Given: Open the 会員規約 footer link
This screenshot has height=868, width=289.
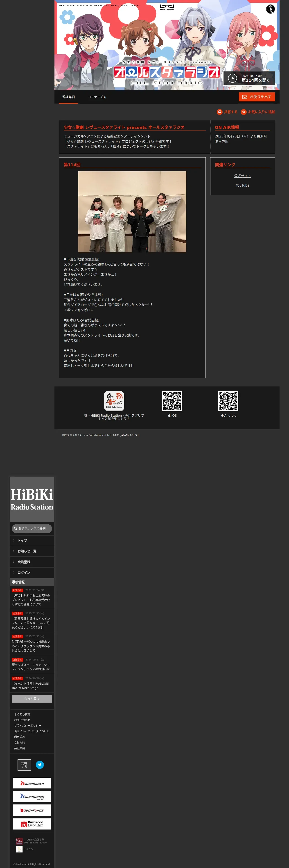Looking at the screenshot, I should coord(20,743).
